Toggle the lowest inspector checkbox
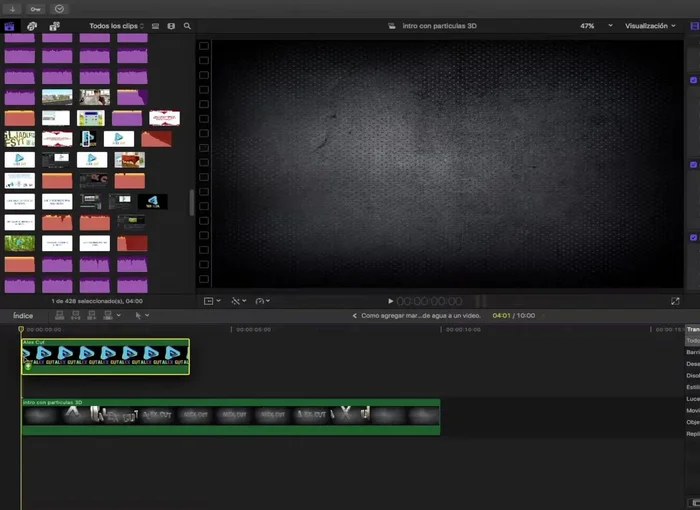This screenshot has height=510, width=700. [694, 238]
